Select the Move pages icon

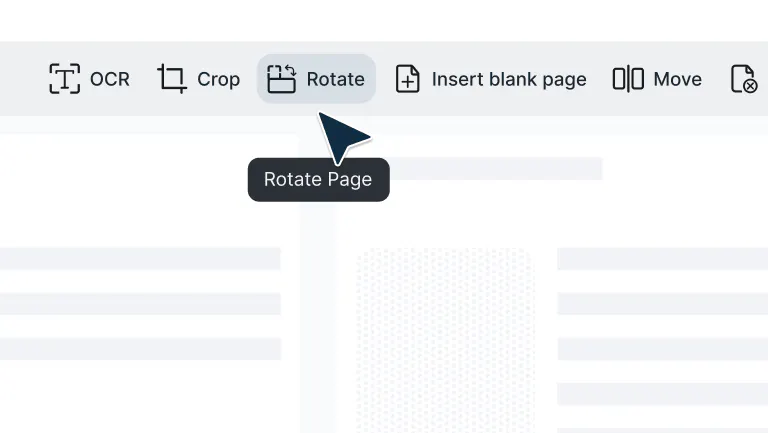click(x=628, y=79)
